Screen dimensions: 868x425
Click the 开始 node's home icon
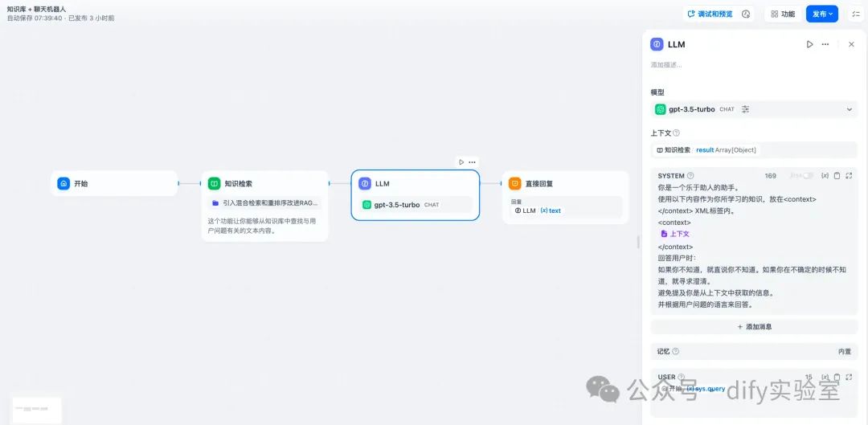pyautogui.click(x=63, y=183)
